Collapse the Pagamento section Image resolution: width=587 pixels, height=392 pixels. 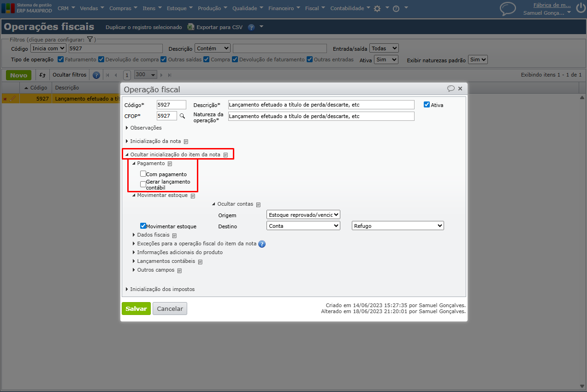click(x=148, y=163)
